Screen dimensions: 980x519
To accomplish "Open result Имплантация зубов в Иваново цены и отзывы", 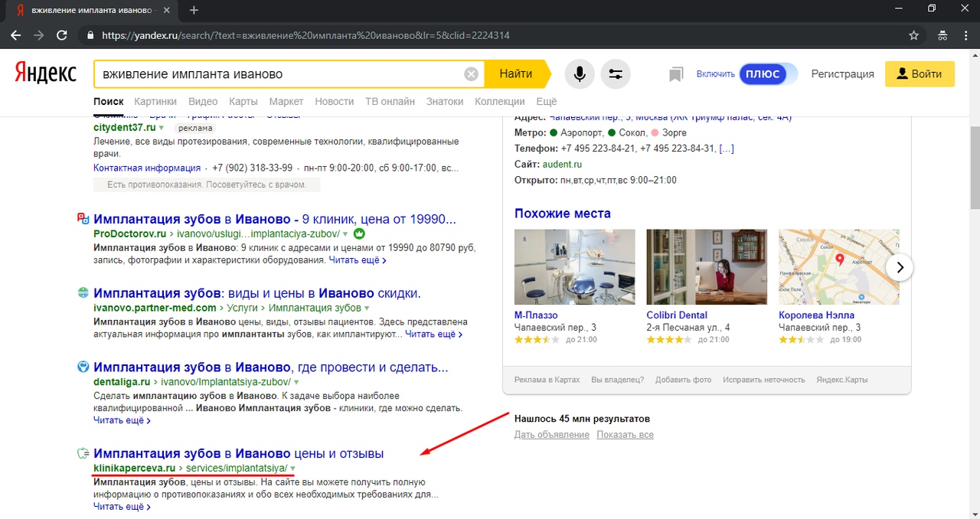I will [x=239, y=454].
